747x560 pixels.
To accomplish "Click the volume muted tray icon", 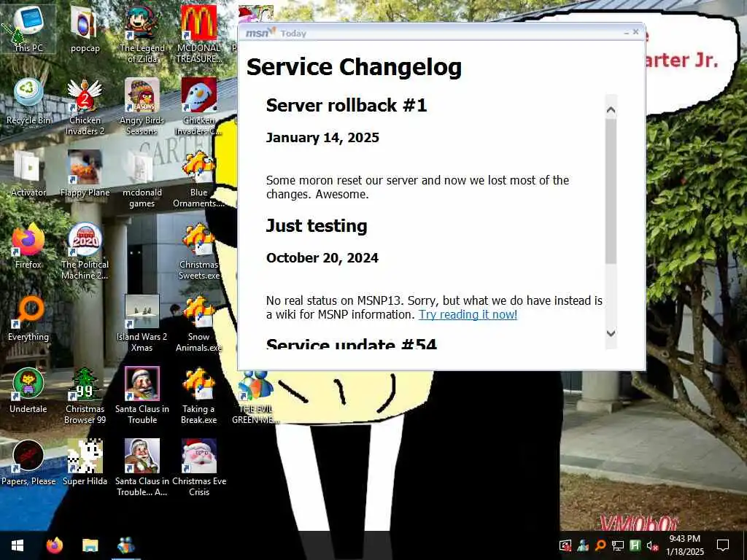I will tap(652, 545).
